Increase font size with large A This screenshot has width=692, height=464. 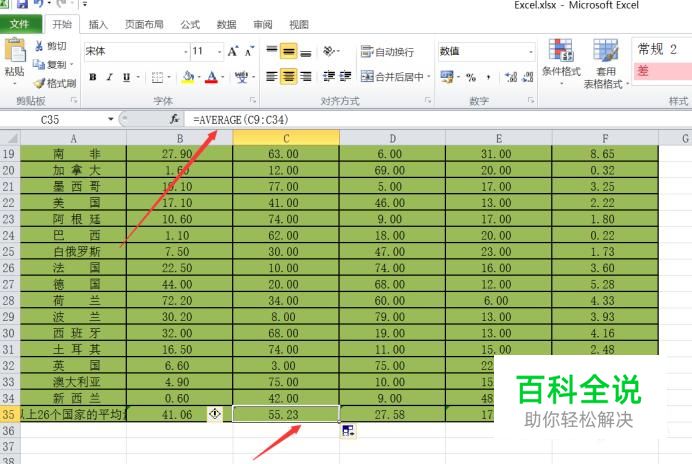coord(233,51)
